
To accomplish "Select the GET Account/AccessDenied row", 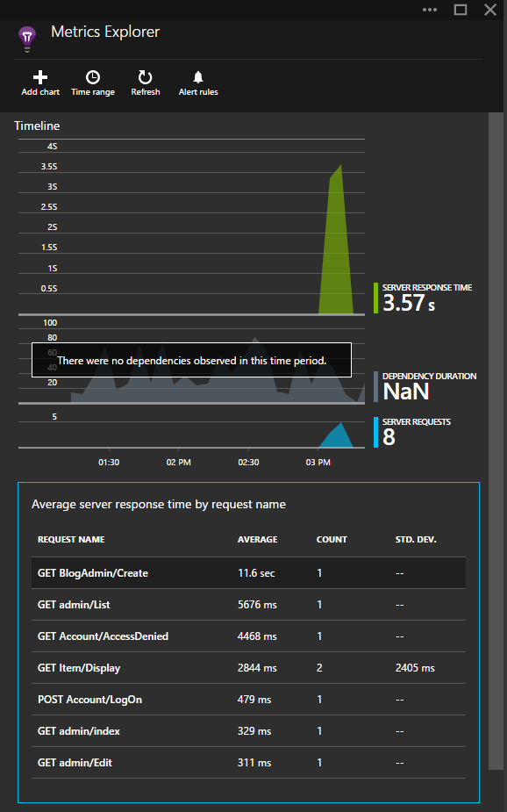I will 248,636.
